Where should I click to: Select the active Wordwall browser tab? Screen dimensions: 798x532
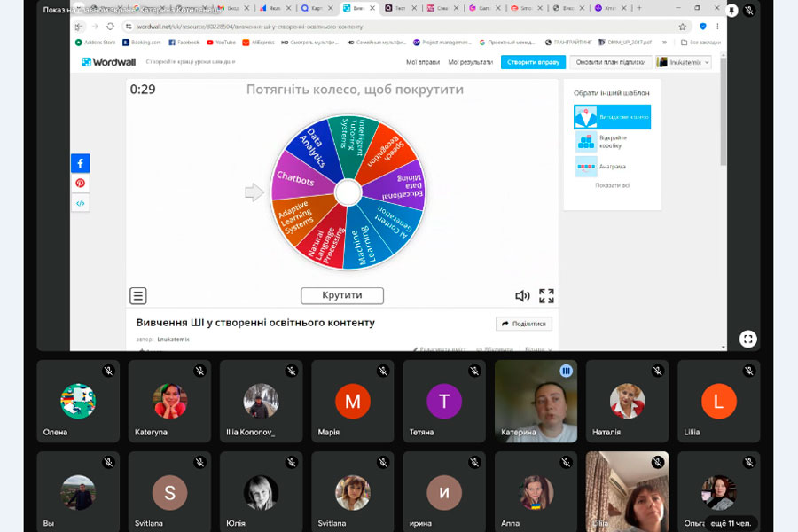(x=358, y=8)
